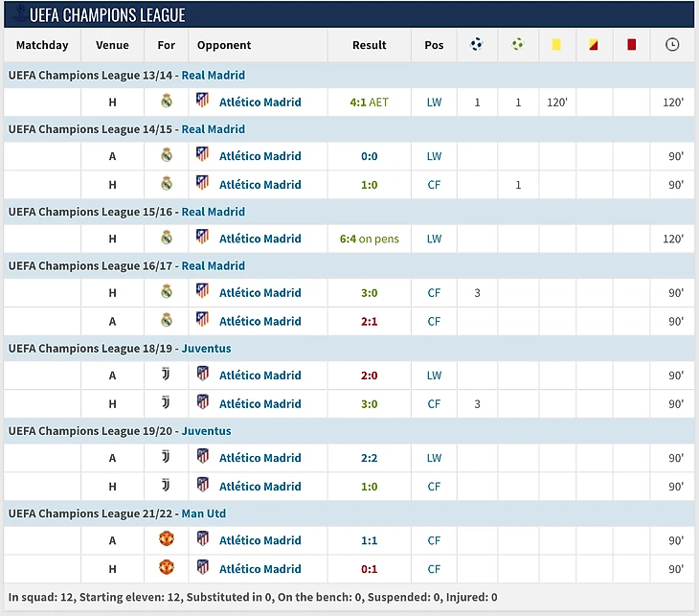Click Atlético crest in 4:1 AET row

[x=202, y=101]
